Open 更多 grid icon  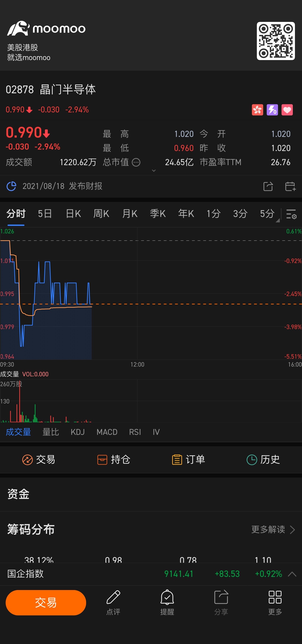point(275,603)
